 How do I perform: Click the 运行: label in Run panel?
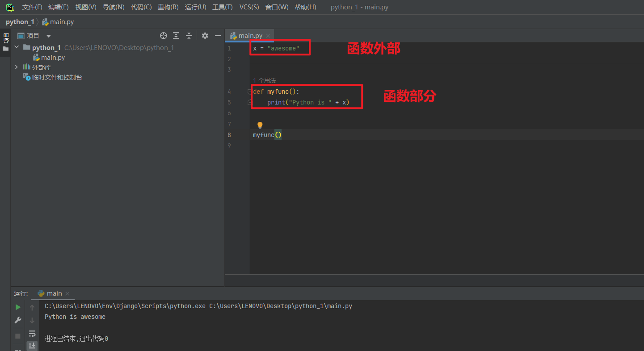pos(21,293)
